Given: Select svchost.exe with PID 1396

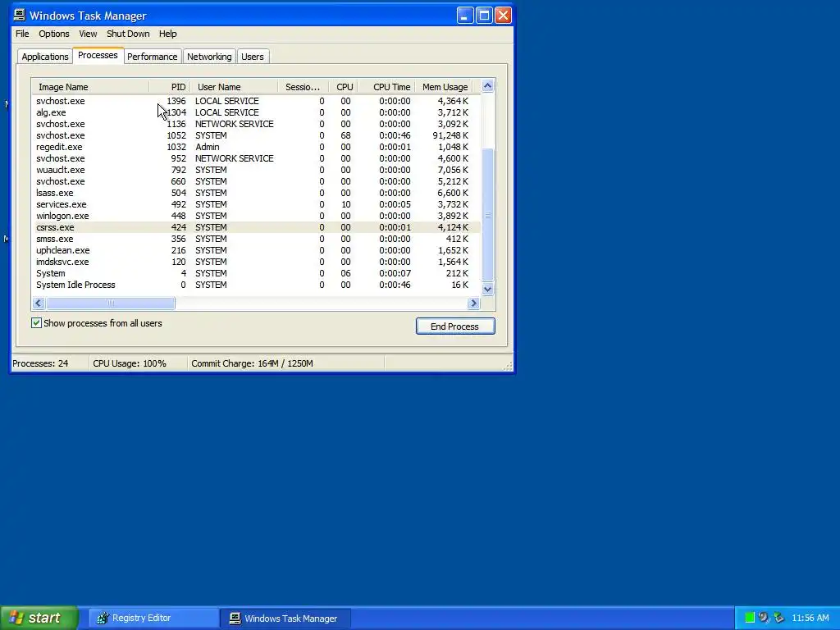Looking at the screenshot, I should 256,101.
